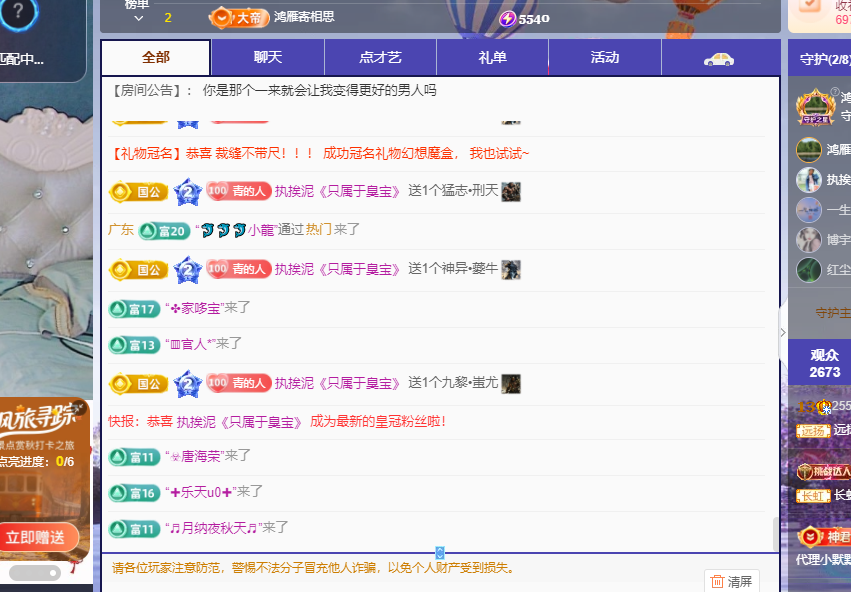The image size is (851, 592).
Task: Click 富11 badge beside 唐海荣
Action: point(134,457)
